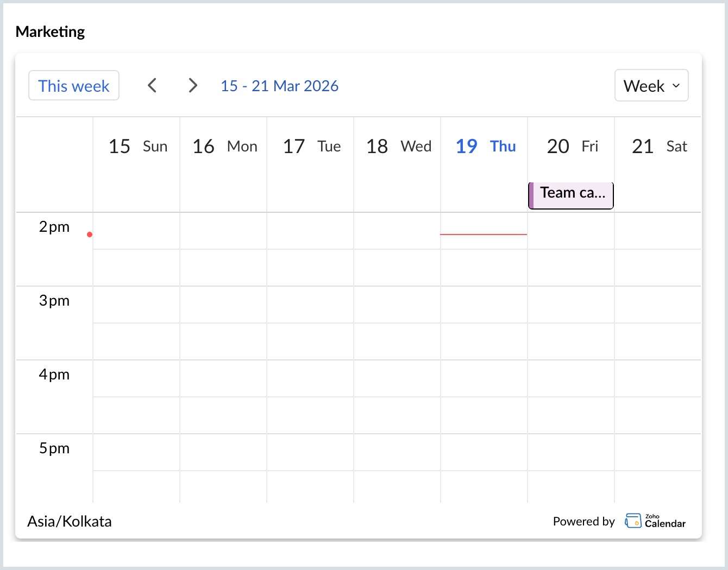Click the Asia/Kolkata timezone label
Image resolution: width=728 pixels, height=570 pixels.
click(x=70, y=521)
